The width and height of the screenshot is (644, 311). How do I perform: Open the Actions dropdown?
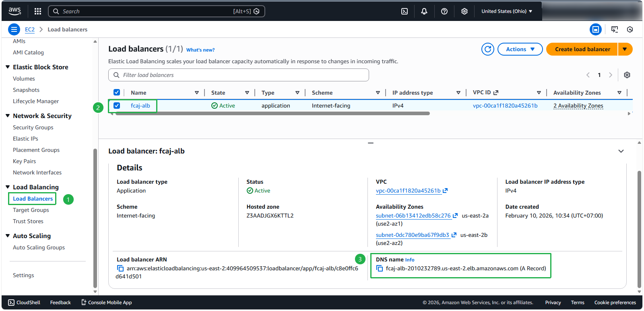tap(520, 49)
